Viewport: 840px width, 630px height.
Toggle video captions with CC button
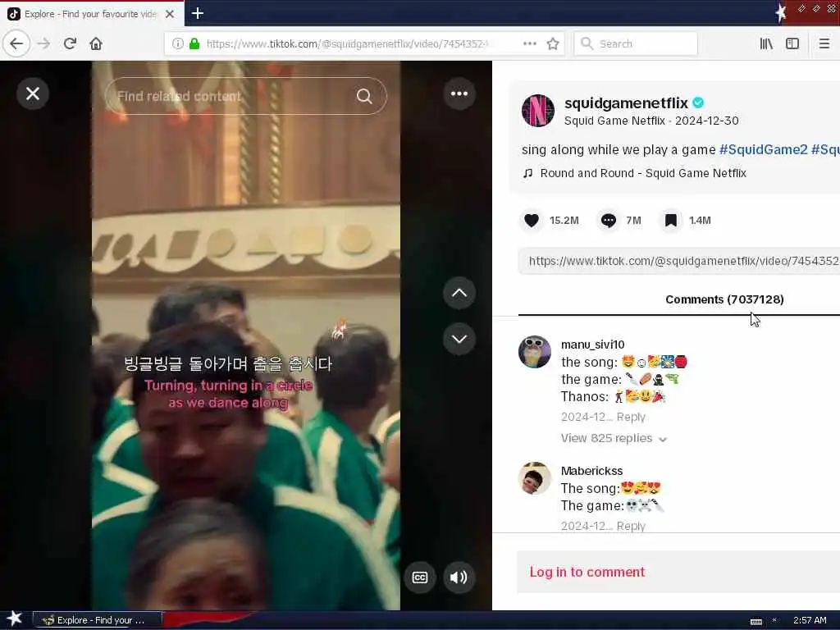(x=420, y=577)
